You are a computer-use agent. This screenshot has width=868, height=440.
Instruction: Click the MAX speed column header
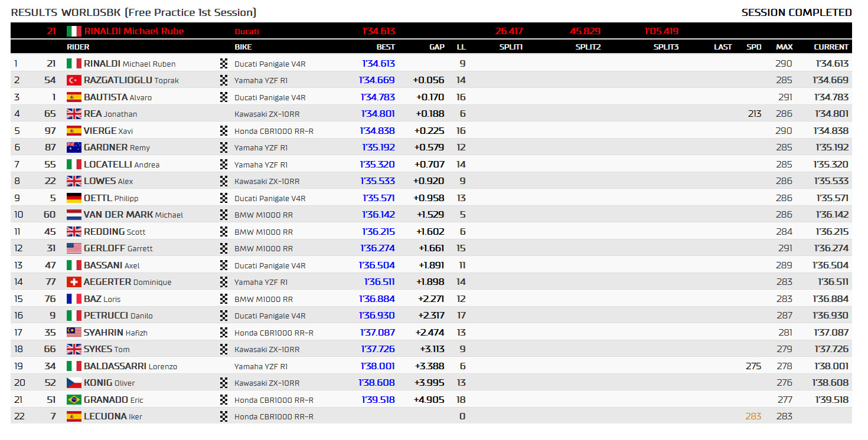(x=784, y=47)
